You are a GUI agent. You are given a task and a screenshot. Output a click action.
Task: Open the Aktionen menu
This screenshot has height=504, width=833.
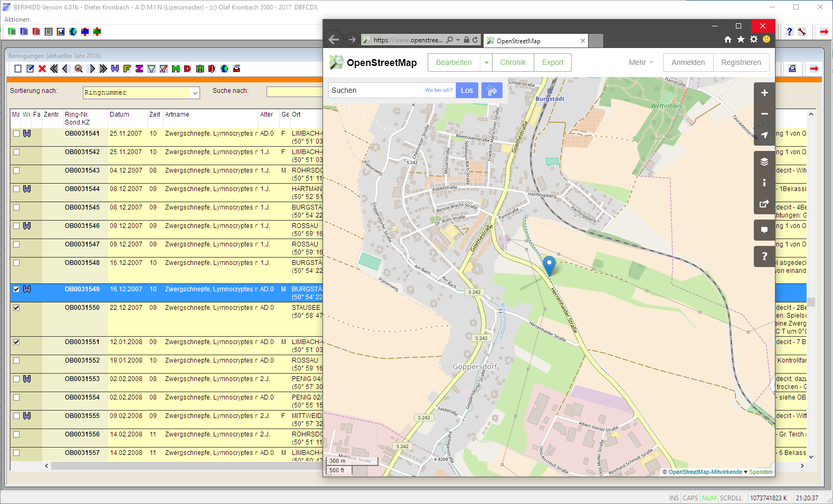point(17,20)
